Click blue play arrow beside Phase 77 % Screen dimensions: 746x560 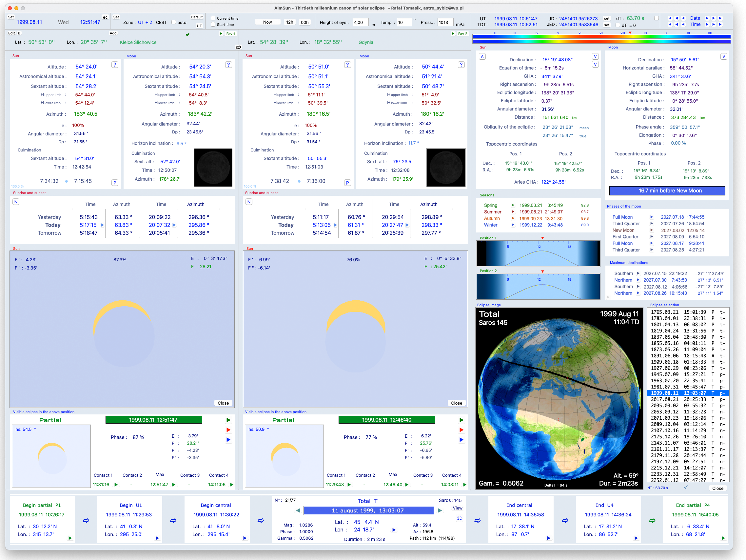(461, 440)
